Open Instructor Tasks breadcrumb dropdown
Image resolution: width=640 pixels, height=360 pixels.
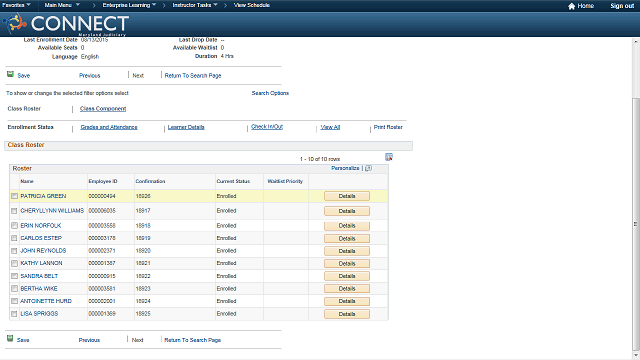(195, 5)
